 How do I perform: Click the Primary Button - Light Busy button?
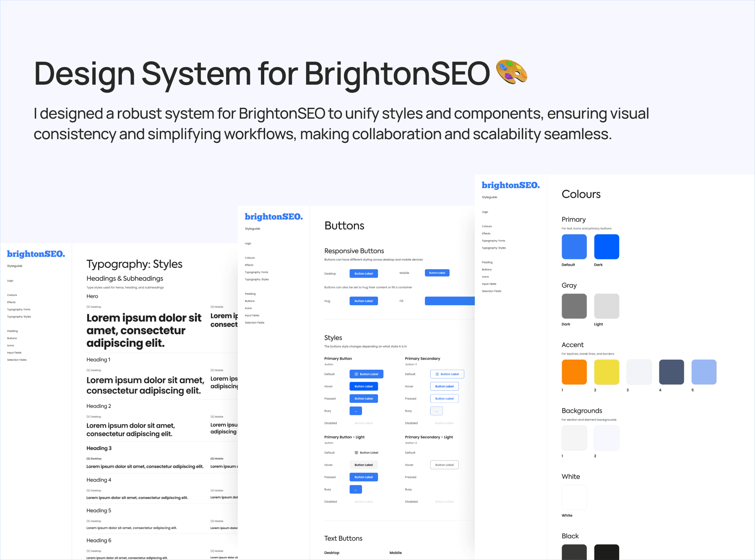pyautogui.click(x=356, y=489)
